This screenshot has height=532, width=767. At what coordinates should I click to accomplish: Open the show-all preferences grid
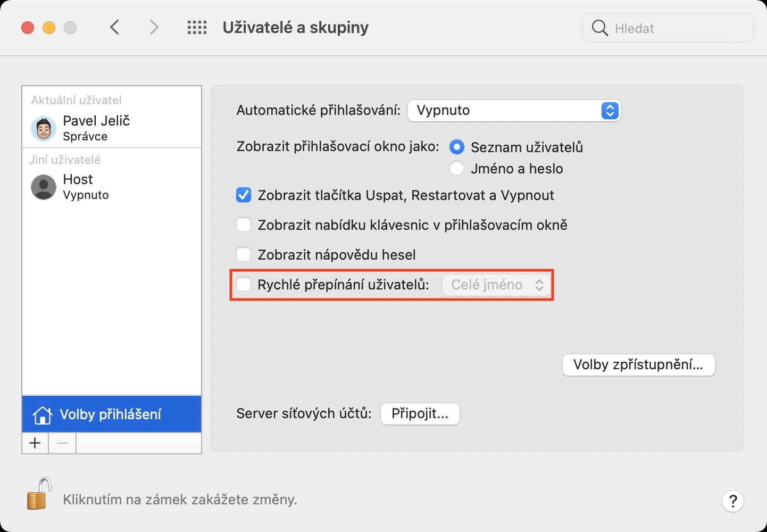[x=197, y=28]
